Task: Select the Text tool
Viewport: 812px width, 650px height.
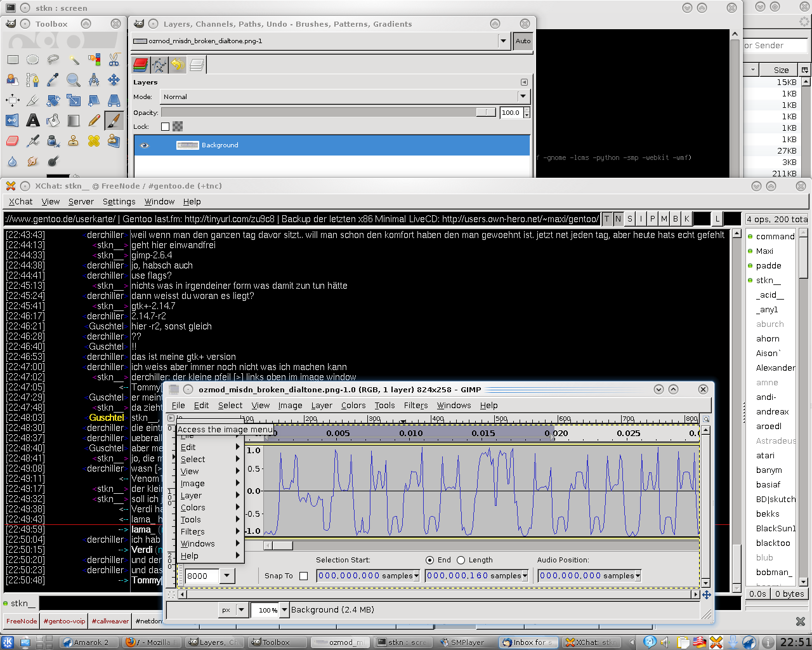Action: click(32, 120)
